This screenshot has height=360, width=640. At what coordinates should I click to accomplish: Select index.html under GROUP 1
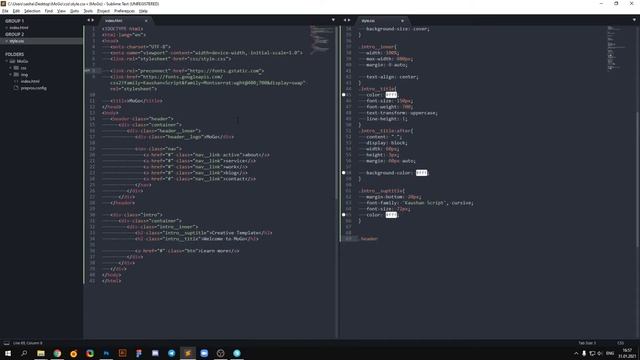[x=19, y=28]
